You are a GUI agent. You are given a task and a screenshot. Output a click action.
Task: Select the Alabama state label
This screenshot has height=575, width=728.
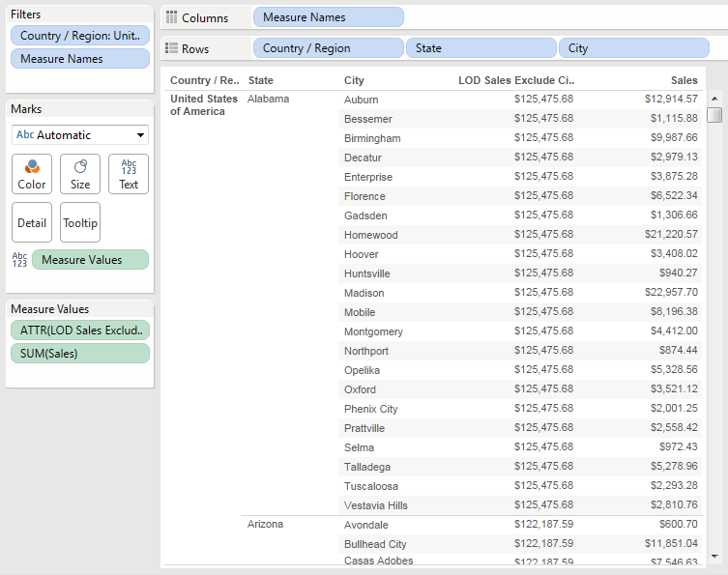pos(269,99)
